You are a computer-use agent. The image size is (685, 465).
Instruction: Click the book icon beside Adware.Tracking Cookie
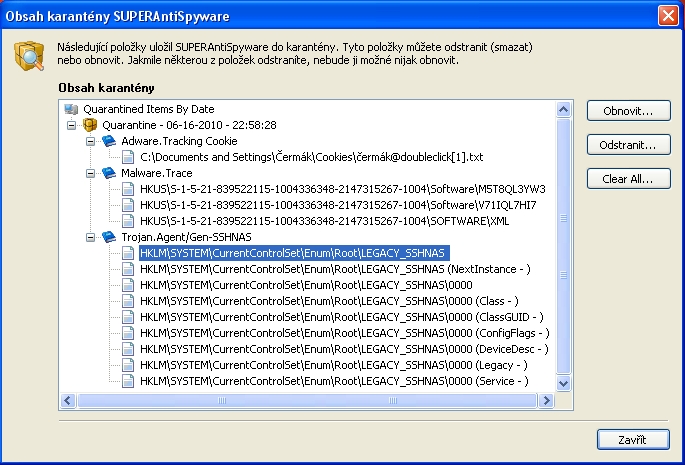click(x=109, y=141)
